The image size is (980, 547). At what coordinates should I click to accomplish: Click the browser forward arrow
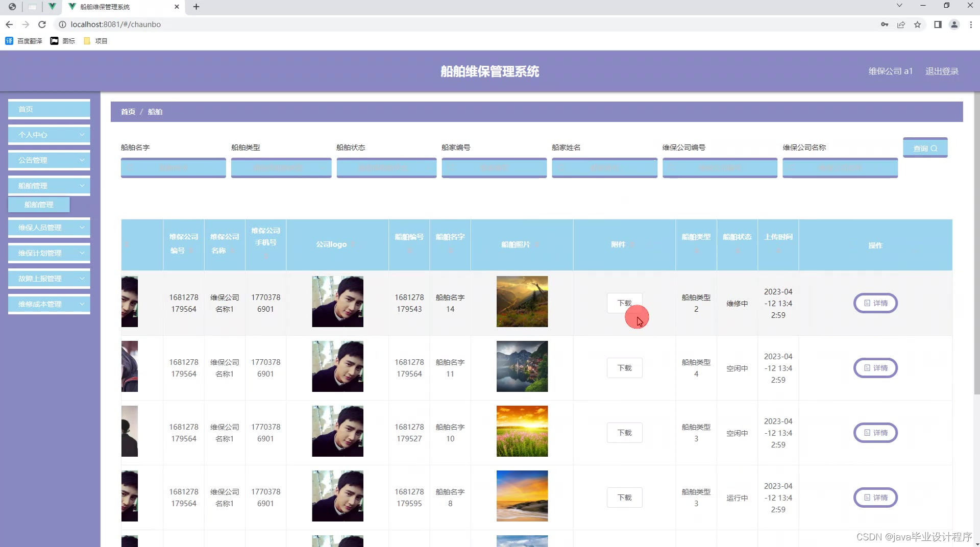(x=26, y=24)
